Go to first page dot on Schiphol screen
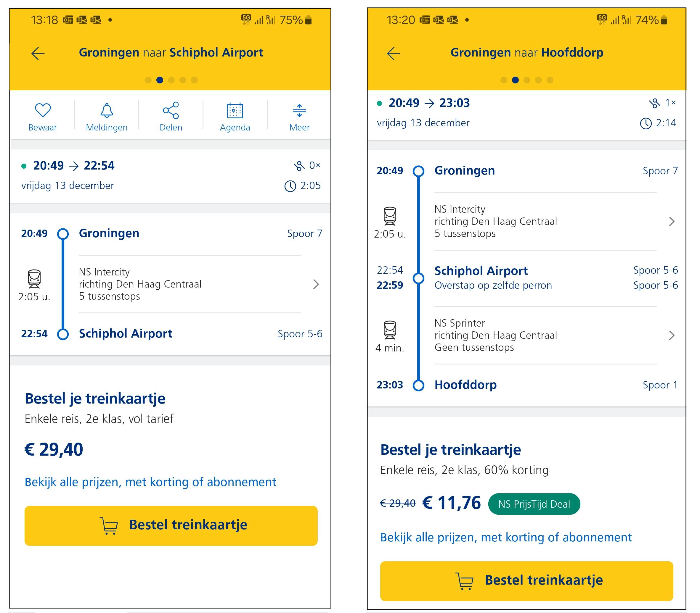The width and height of the screenshot is (700, 613). 148,80
